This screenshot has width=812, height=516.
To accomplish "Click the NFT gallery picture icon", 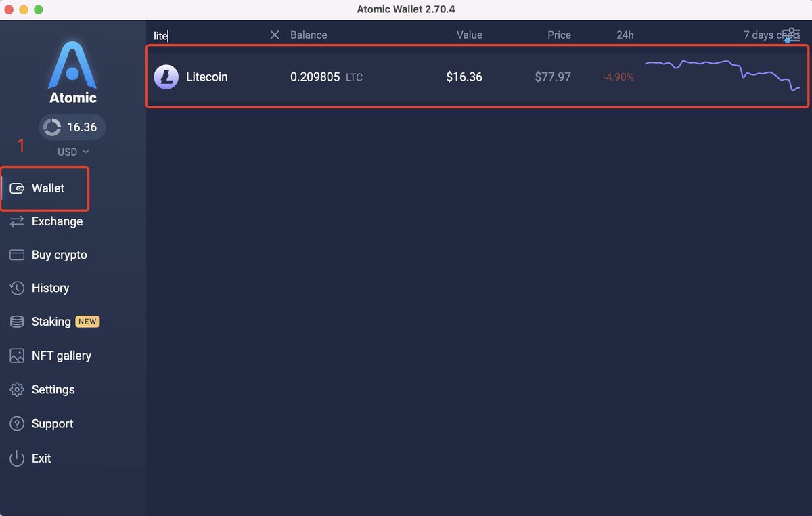I will [x=17, y=356].
